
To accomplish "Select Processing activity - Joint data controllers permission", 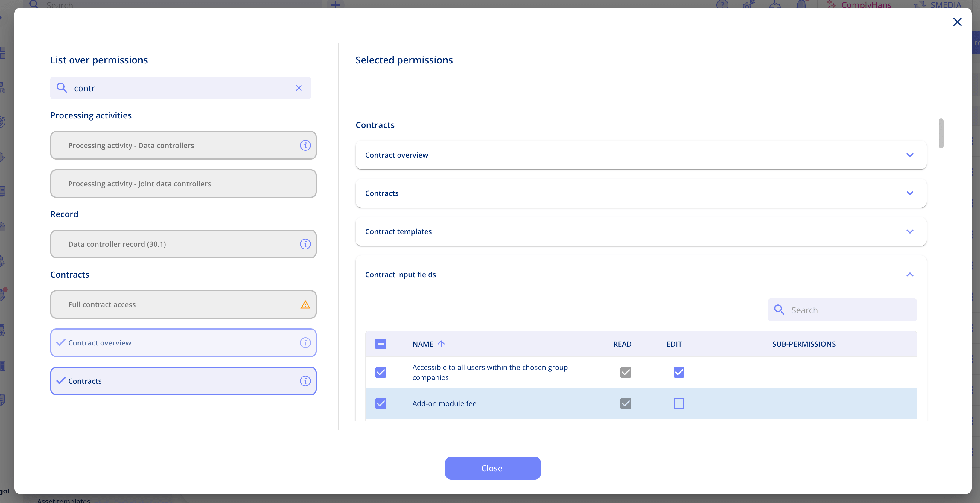I will 183,184.
